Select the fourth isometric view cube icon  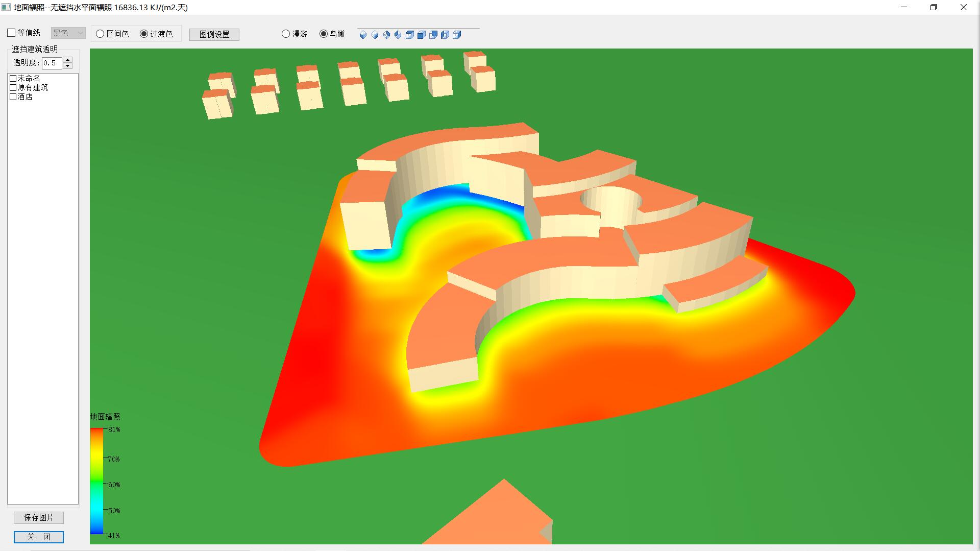click(x=398, y=35)
